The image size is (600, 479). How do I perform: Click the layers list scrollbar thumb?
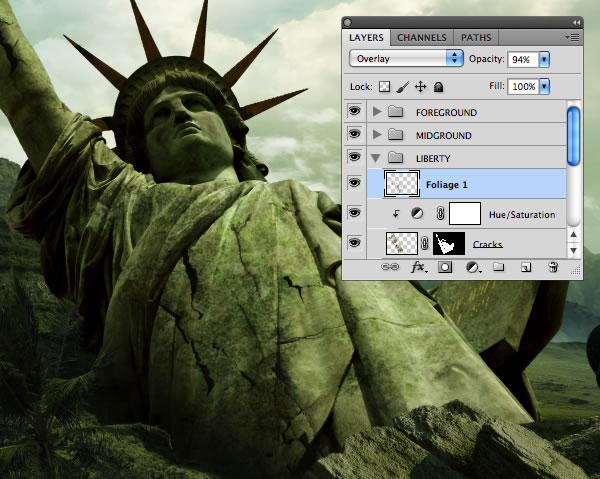(x=573, y=136)
